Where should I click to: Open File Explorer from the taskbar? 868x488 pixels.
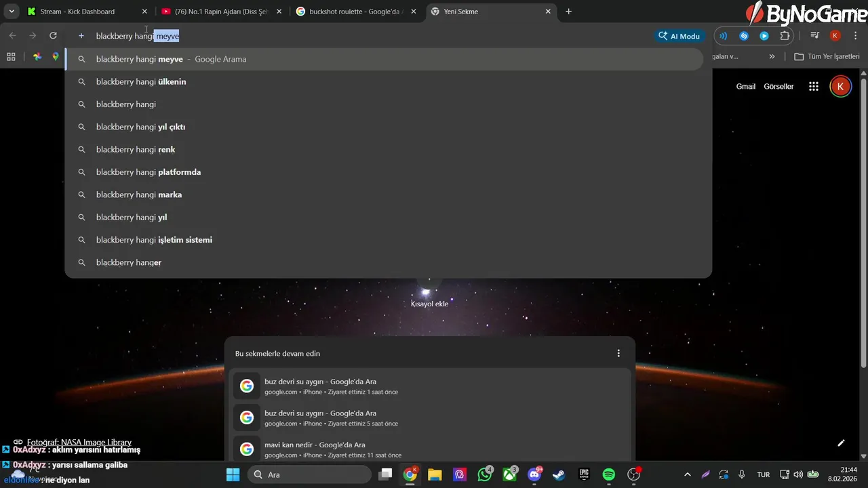pos(435,474)
